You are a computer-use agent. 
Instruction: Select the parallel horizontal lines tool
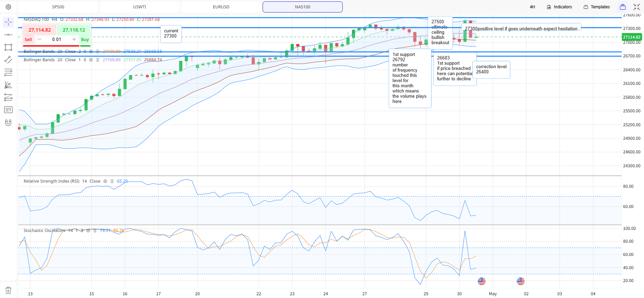pyautogui.click(x=8, y=72)
